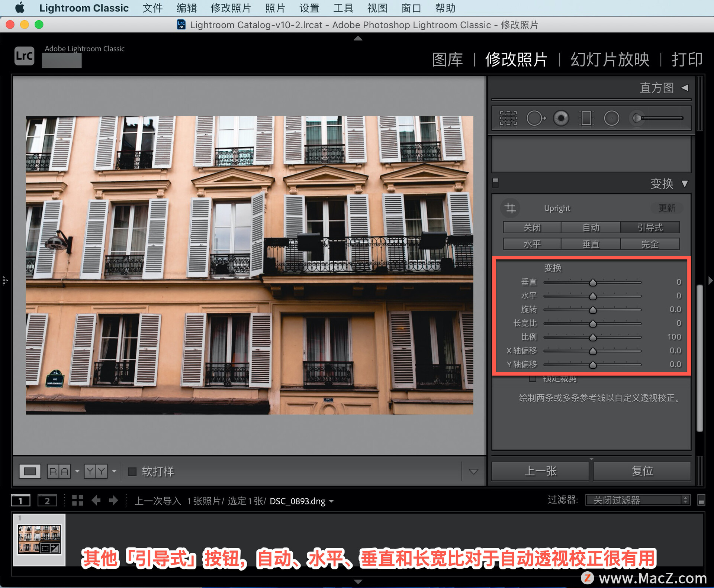Click the 旋转 rotate slider handle

tap(593, 310)
